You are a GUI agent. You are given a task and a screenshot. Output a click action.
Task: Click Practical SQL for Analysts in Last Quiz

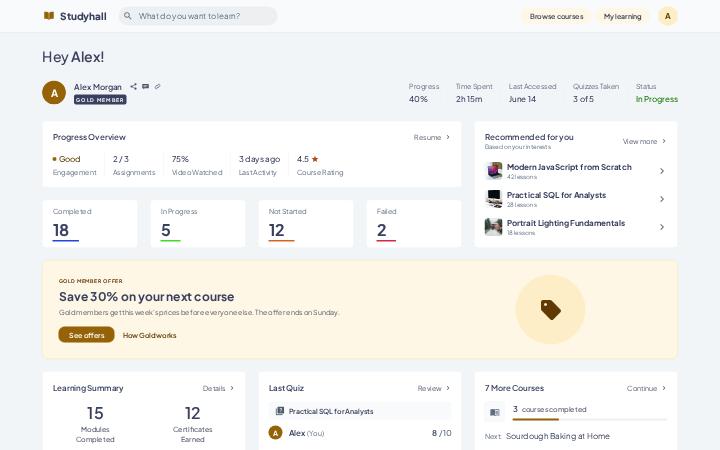tap(331, 411)
